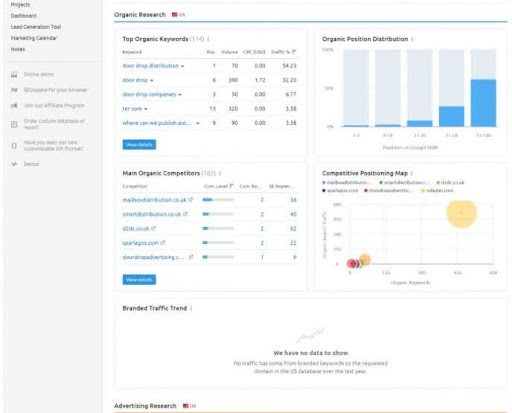
Task: Open Notes in the sidebar
Action: coord(18,49)
